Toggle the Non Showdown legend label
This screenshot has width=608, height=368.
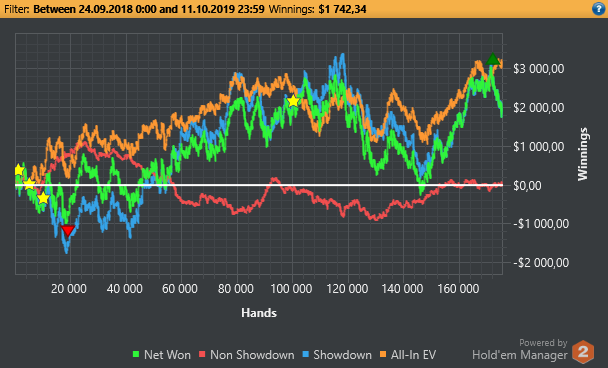[x=252, y=354]
